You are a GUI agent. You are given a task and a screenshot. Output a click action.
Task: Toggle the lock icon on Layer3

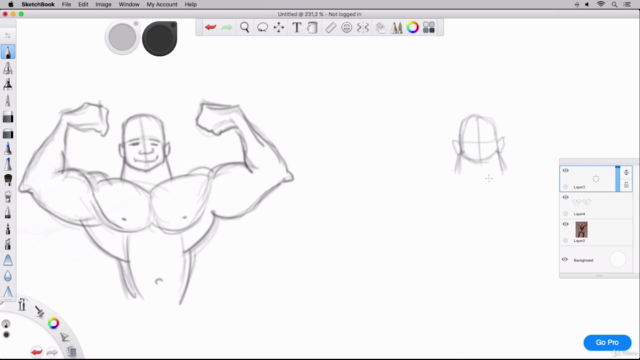626,185
